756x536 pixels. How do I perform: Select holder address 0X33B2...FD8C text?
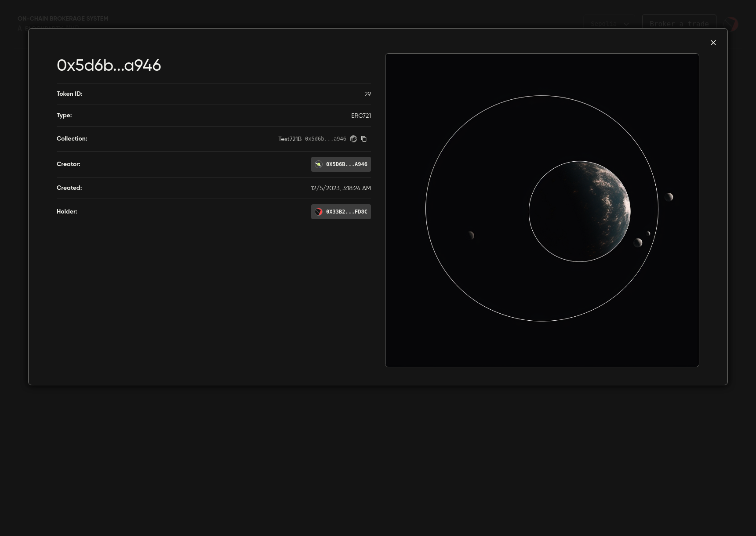pos(346,212)
